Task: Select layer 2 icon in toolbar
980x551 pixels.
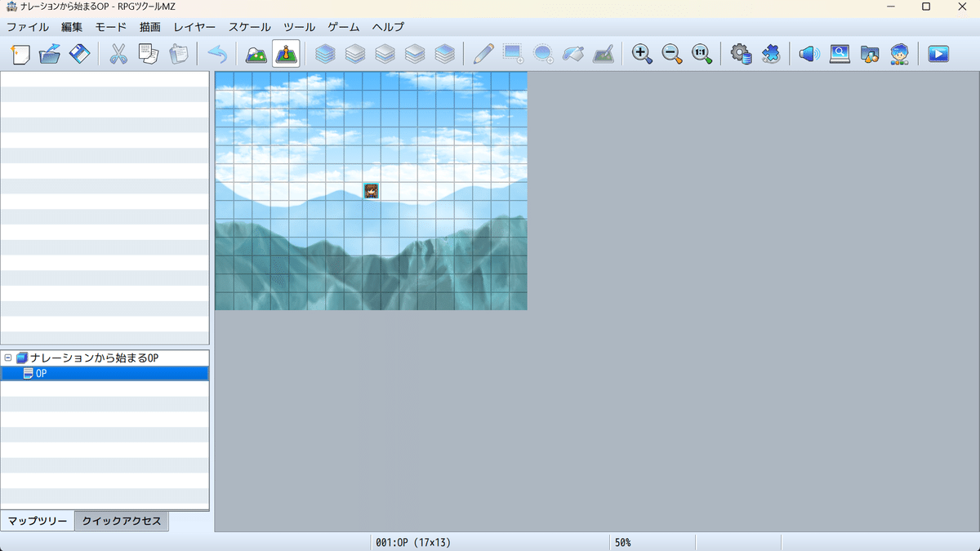Action: click(x=385, y=55)
